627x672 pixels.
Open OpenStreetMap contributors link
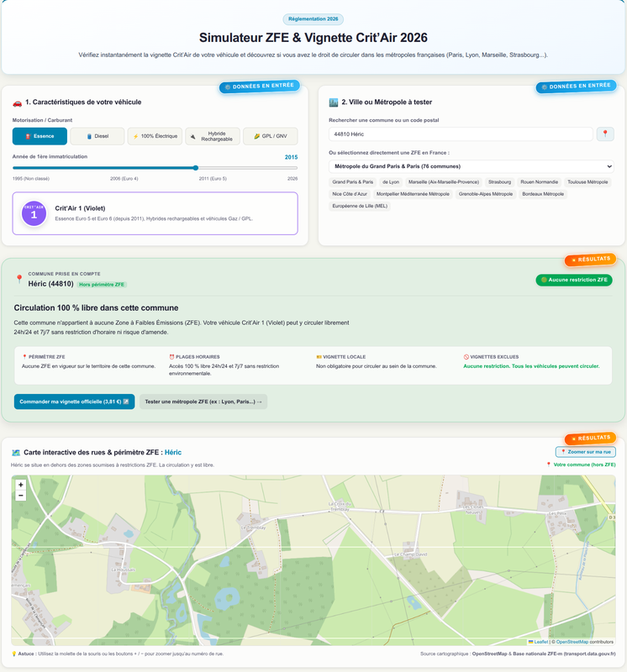click(572, 642)
